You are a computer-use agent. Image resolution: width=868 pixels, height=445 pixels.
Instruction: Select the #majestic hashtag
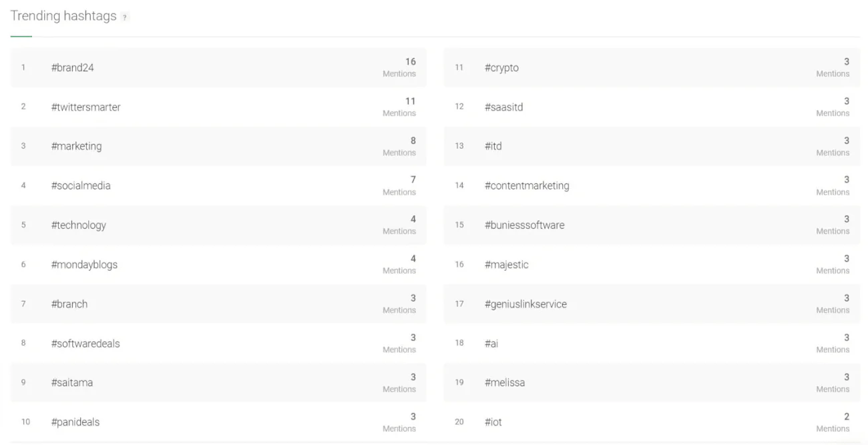click(x=506, y=264)
